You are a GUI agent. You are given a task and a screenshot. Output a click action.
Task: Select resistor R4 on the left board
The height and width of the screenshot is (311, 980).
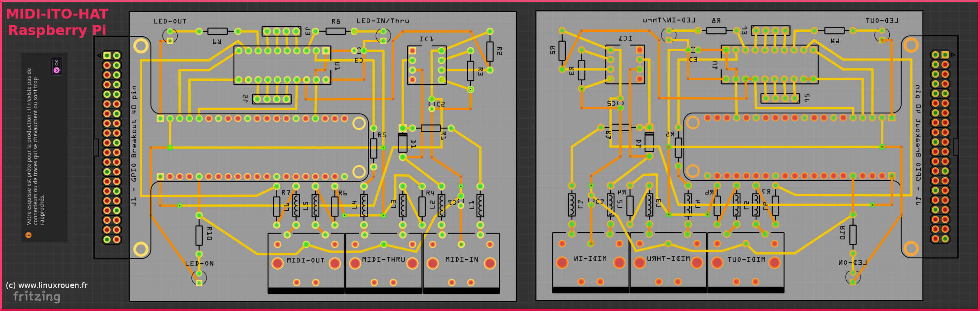click(x=422, y=206)
